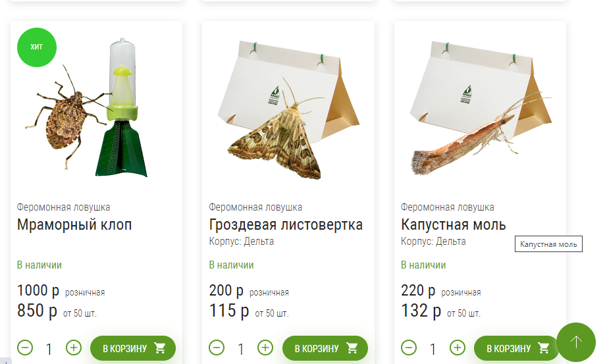
Task: Click quantity field of Мраморный клоп
Action: 49,350
